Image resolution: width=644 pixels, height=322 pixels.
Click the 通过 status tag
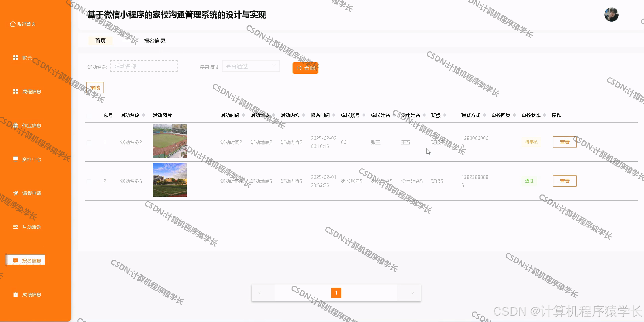coord(529,181)
